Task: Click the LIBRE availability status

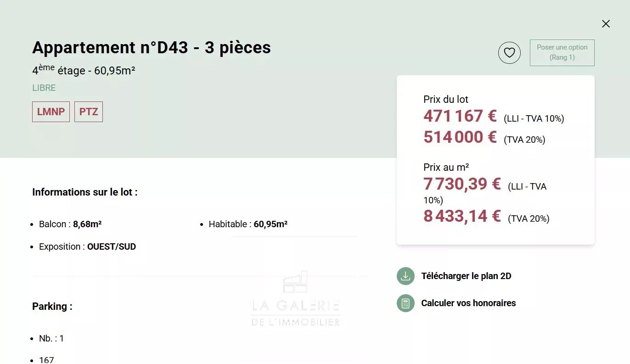Action: click(44, 88)
